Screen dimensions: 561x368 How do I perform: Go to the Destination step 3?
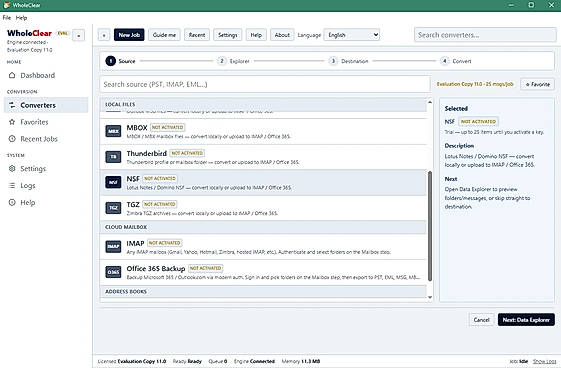348,61
